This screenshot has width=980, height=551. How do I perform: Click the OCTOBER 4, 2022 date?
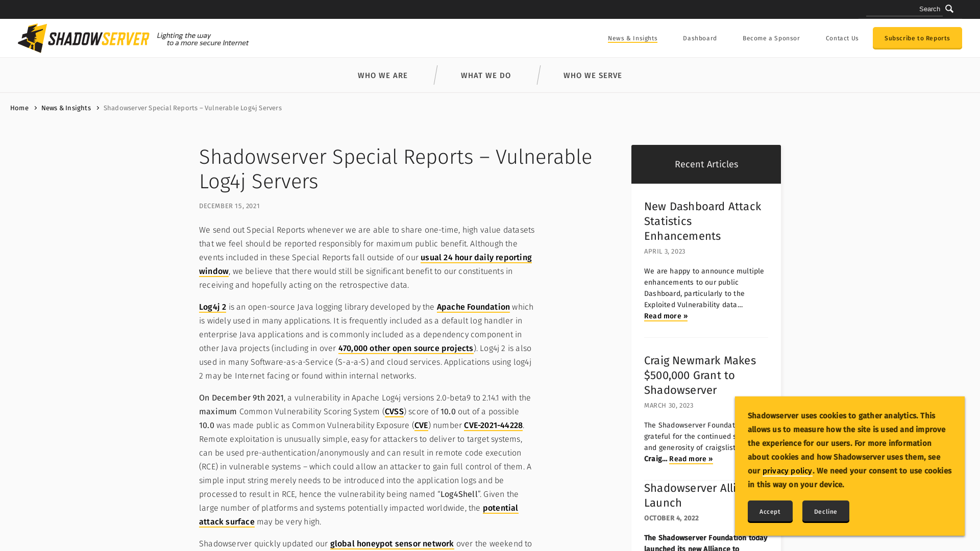point(671,518)
